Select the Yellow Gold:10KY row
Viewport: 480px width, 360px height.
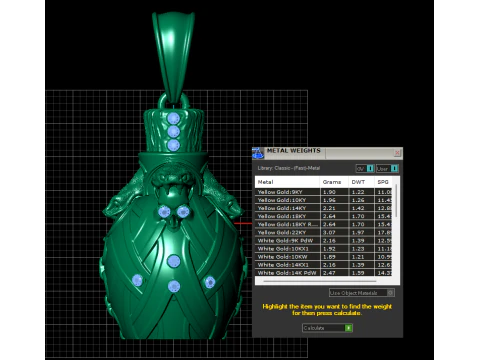(x=324, y=200)
